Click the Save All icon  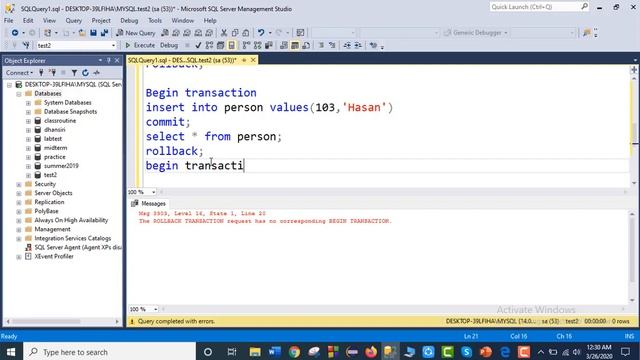[104, 33]
